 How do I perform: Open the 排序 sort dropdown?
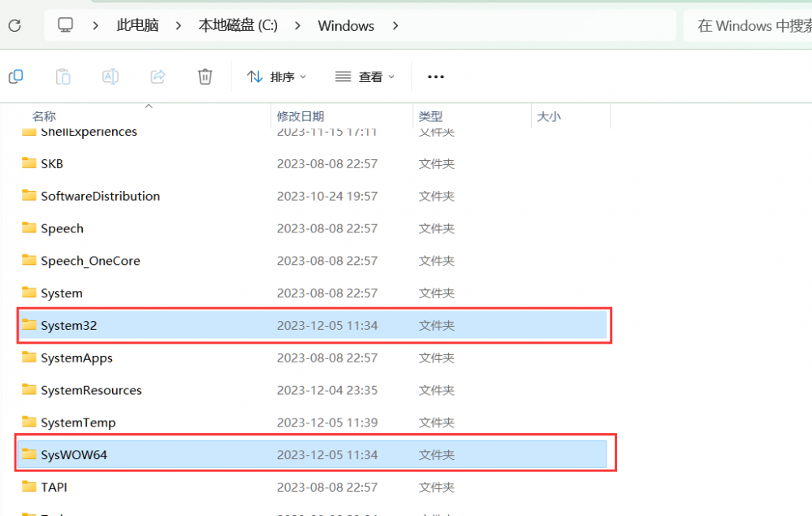point(277,76)
